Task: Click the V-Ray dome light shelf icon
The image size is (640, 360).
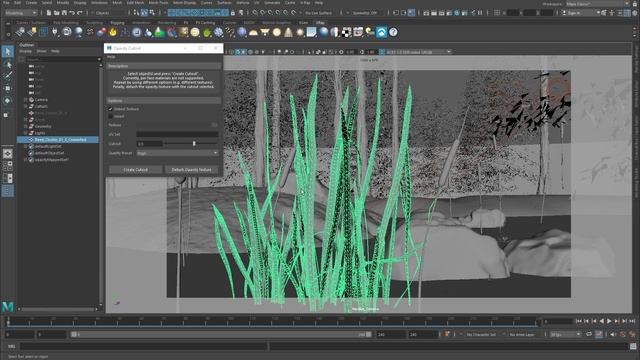Action: (x=253, y=32)
